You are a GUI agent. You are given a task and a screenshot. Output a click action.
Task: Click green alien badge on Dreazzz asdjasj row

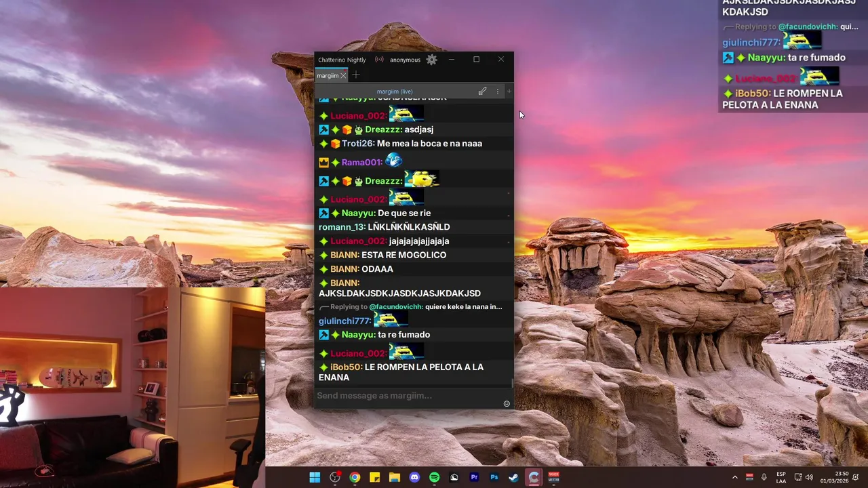coord(358,129)
